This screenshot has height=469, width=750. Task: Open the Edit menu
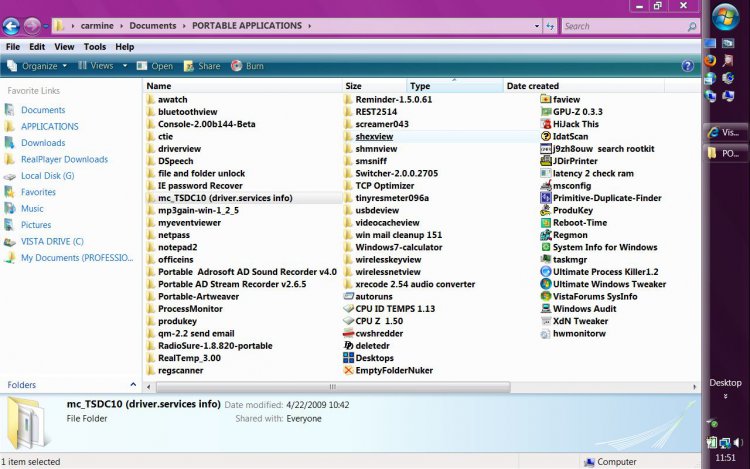tap(37, 47)
